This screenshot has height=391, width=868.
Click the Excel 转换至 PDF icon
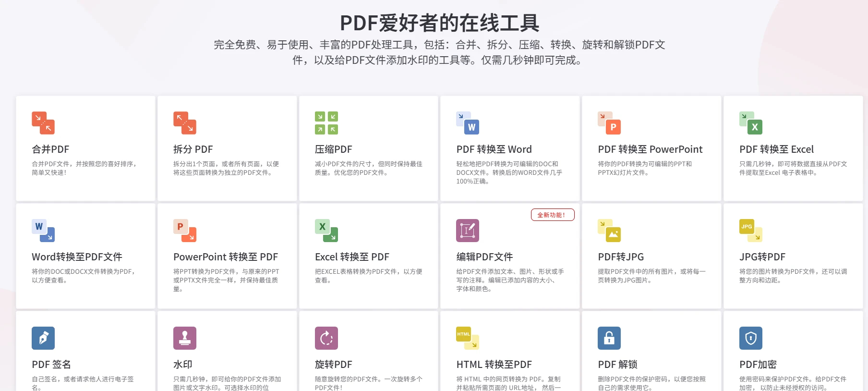click(326, 231)
